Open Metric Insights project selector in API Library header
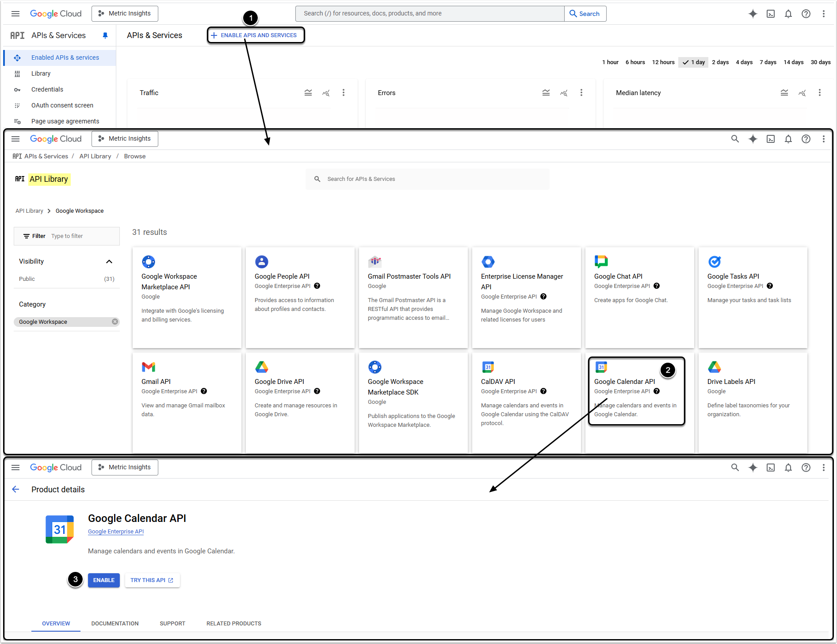Viewport: 837px width, 644px height. [x=125, y=139]
